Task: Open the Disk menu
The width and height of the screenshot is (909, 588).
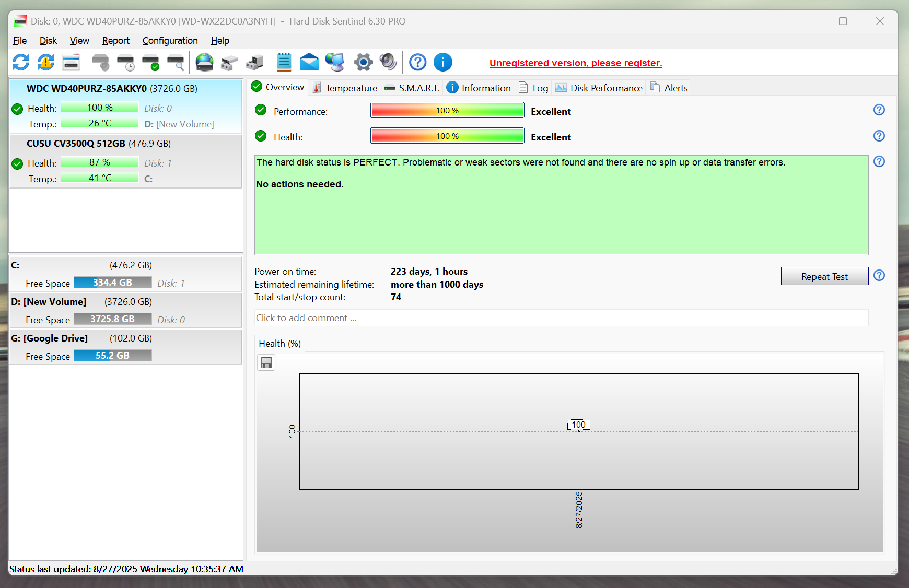Action: (48, 41)
